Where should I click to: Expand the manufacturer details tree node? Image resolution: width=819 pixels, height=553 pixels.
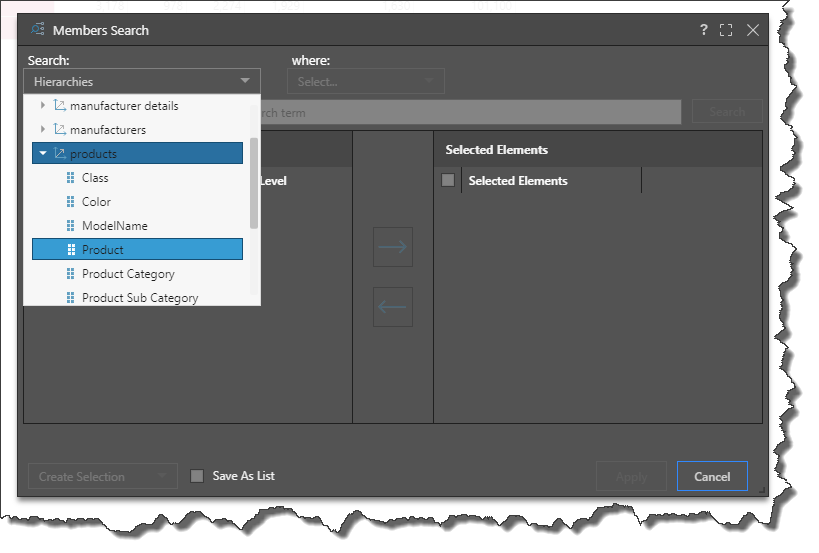[x=42, y=105]
